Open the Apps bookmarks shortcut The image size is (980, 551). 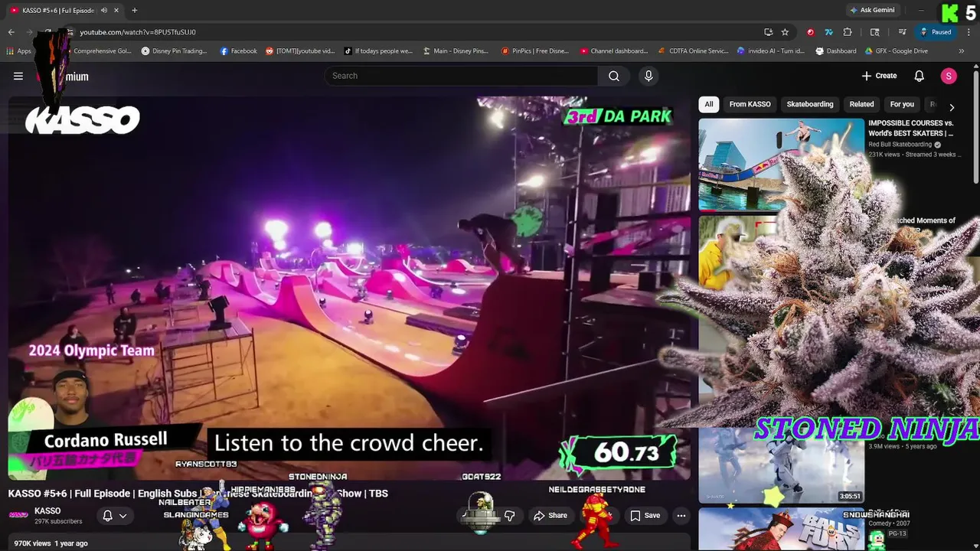coord(18,51)
